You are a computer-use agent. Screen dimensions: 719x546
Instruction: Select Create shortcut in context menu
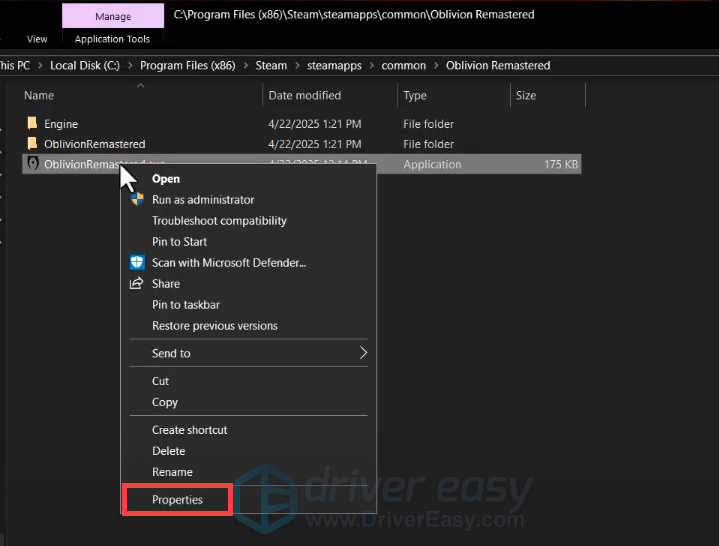[189, 430]
